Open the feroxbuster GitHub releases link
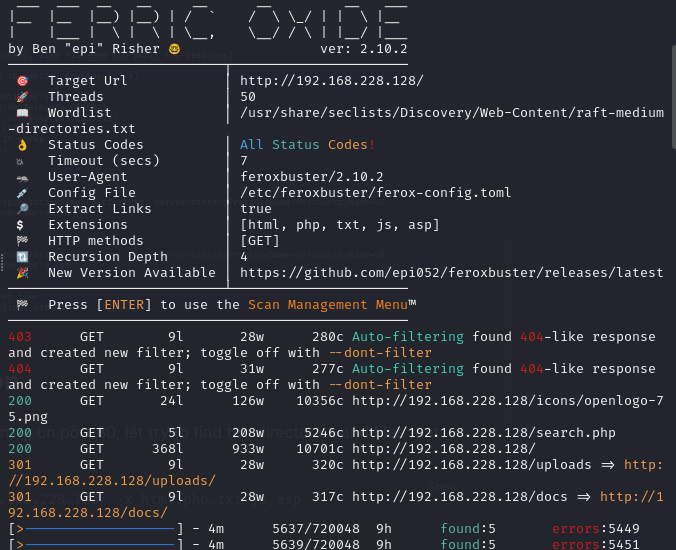Screen dimensions: 676x550 (451, 273)
